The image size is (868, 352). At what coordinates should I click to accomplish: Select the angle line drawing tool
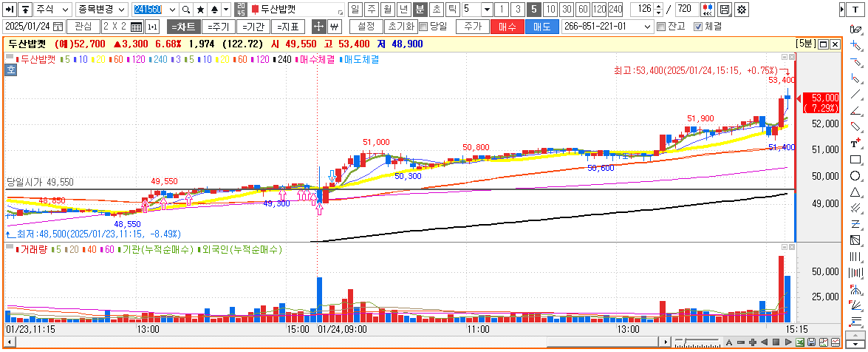pyautogui.click(x=856, y=110)
